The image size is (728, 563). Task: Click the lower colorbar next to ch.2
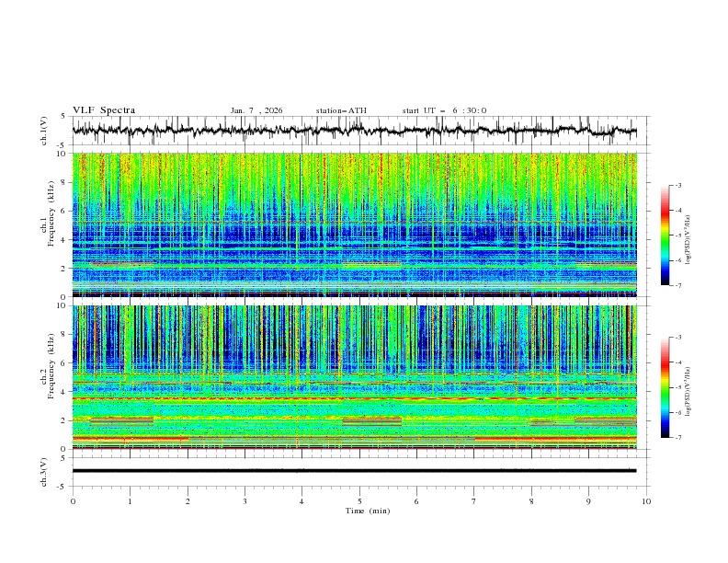[x=665, y=387]
